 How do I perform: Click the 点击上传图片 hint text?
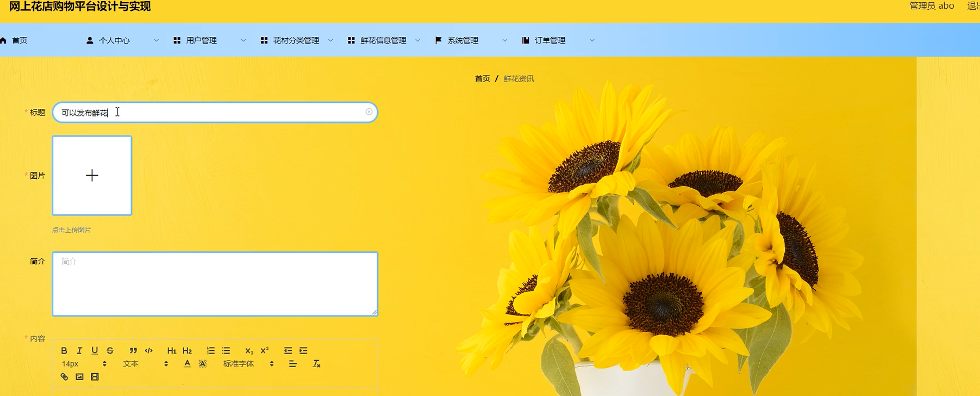(x=71, y=230)
